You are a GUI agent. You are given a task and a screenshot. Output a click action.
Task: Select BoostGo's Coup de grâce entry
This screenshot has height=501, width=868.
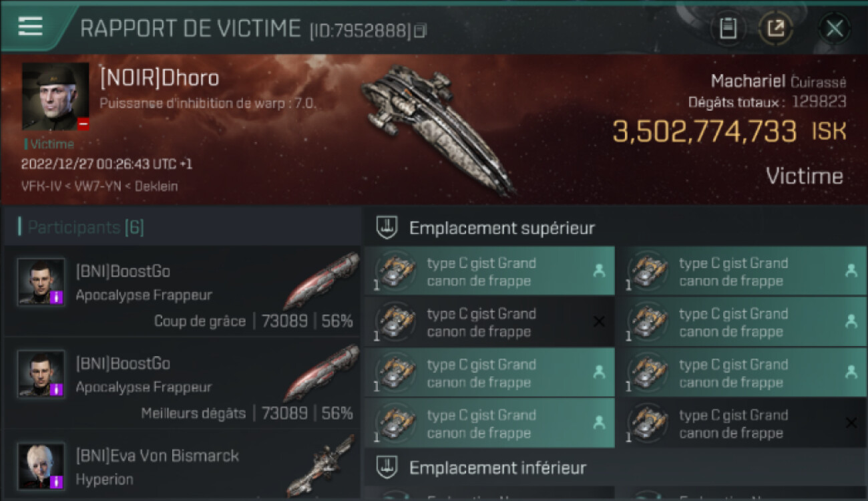[x=182, y=291]
